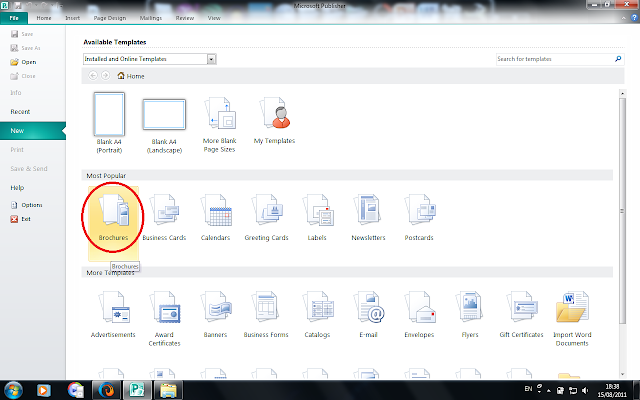The image size is (640, 400).
Task: Click the forward navigation arrow
Action: tap(105, 76)
